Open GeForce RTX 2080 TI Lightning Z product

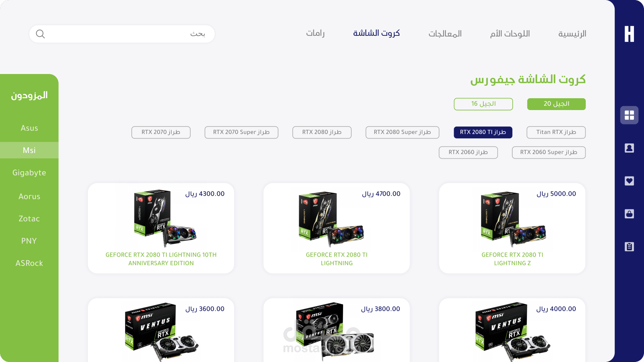click(512, 228)
